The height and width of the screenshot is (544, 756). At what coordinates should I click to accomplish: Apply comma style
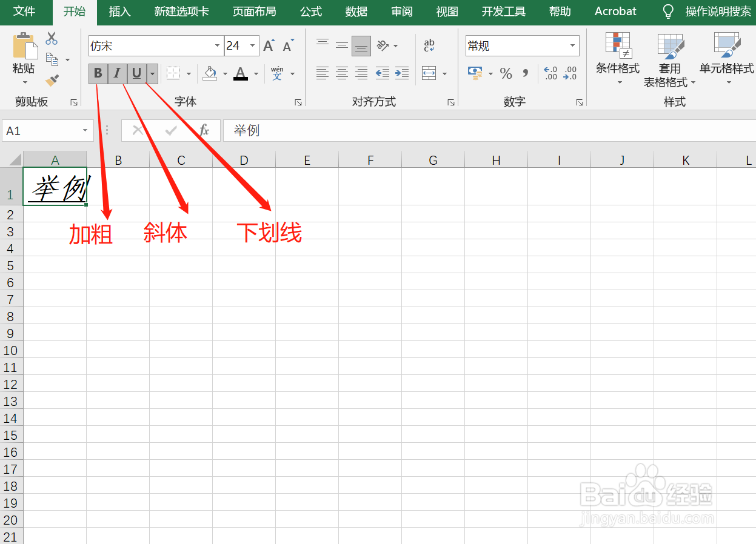click(525, 73)
